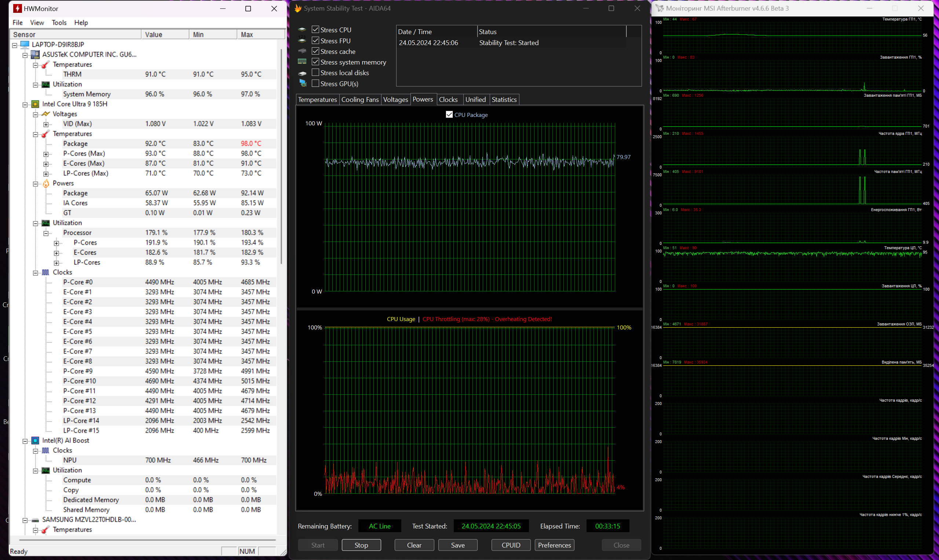939x560 pixels.
Task: Open the CPUID button
Action: 511,545
